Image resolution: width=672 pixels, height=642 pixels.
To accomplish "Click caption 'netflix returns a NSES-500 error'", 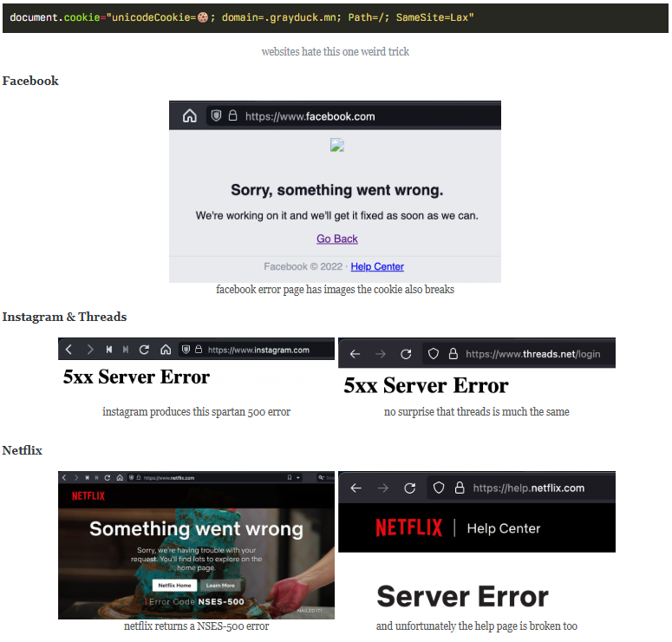I will [196, 626].
